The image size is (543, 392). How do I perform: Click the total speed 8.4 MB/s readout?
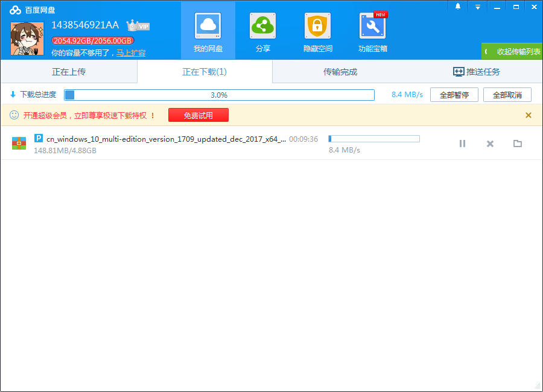pyautogui.click(x=407, y=95)
